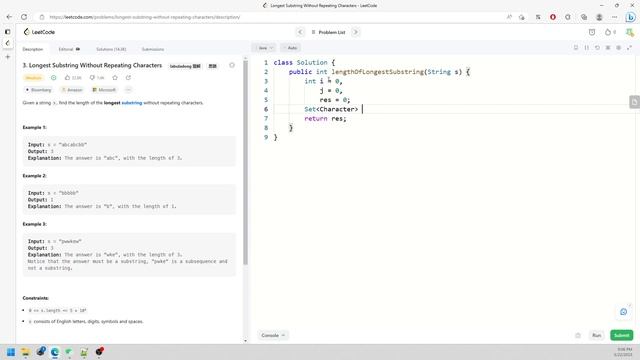The height and width of the screenshot is (360, 640).
Task: Click the Run button
Action: click(596, 335)
